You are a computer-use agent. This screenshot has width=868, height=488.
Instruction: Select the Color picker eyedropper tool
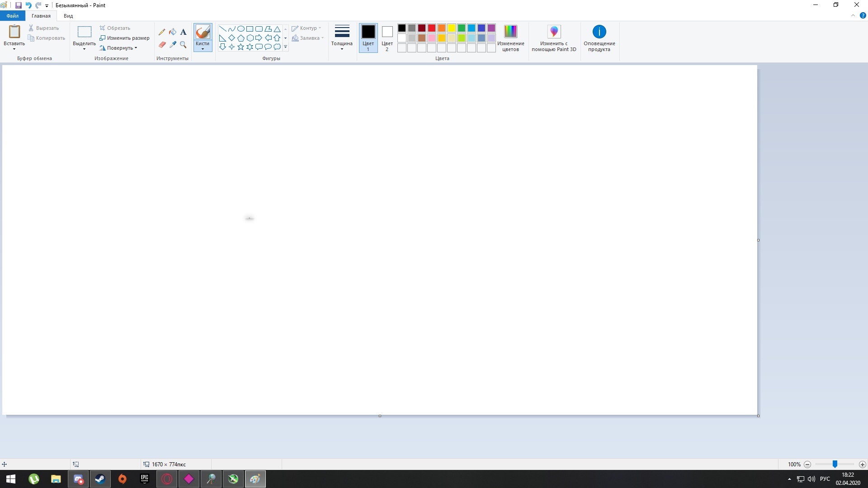[173, 44]
